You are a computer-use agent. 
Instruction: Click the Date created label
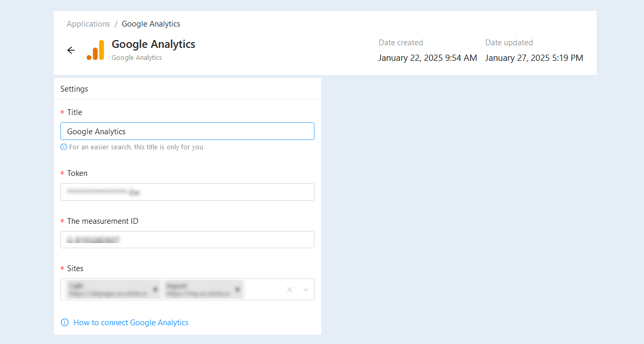tap(401, 43)
